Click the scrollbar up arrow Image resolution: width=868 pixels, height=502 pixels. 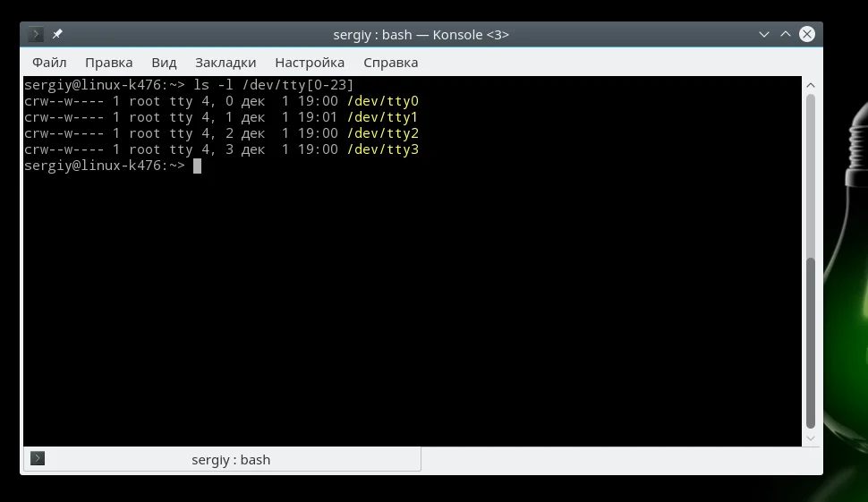click(x=811, y=85)
